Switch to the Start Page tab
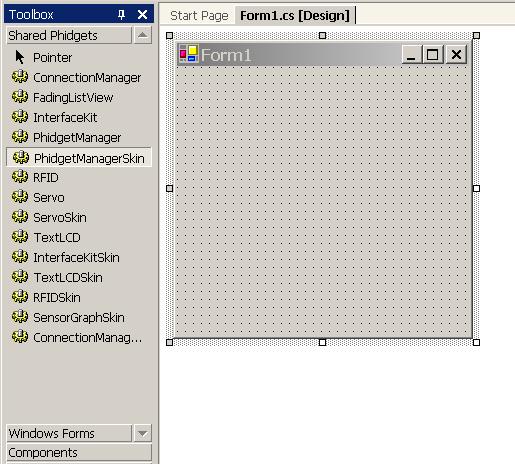Viewport: 515px width, 464px height. [x=199, y=16]
